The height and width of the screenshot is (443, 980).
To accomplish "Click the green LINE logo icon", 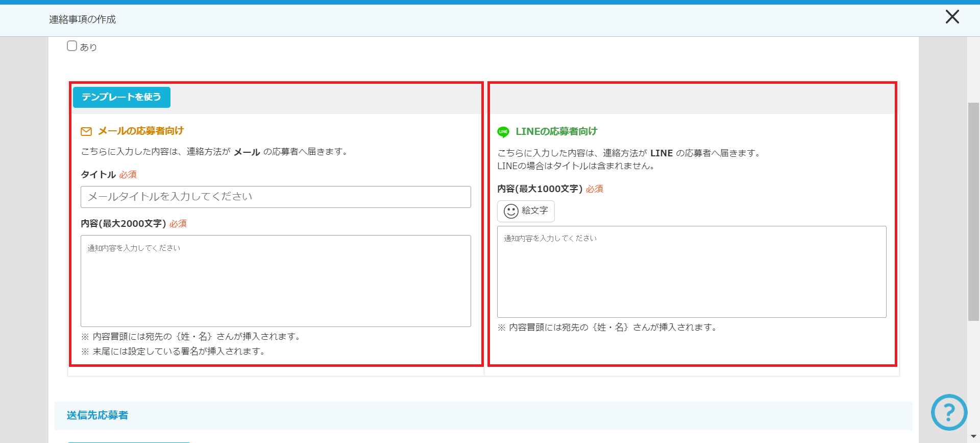I will pyautogui.click(x=503, y=132).
